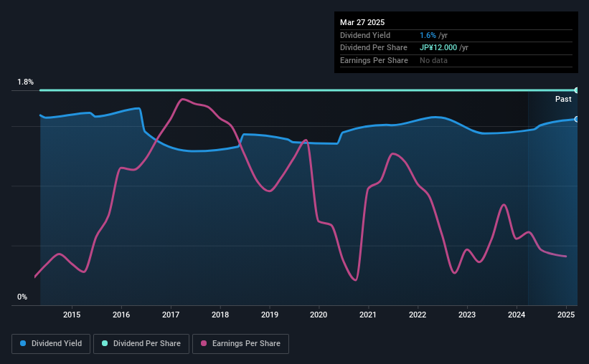The width and height of the screenshot is (589, 364).
Task: Toggle the Dividend Yield legend button
Action: tap(51, 344)
